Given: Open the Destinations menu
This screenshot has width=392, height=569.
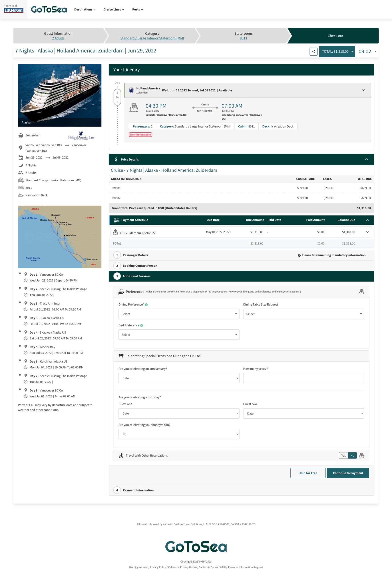Looking at the screenshot, I should click(85, 9).
